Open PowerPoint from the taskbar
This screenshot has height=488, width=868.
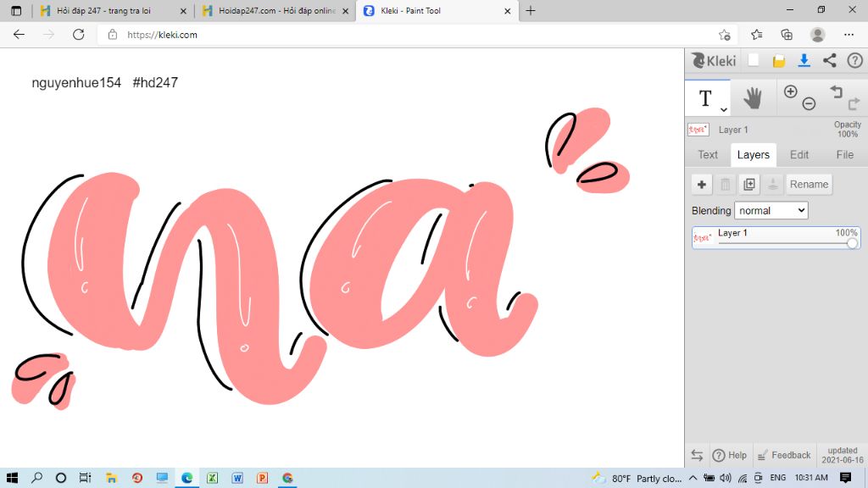coord(263,478)
